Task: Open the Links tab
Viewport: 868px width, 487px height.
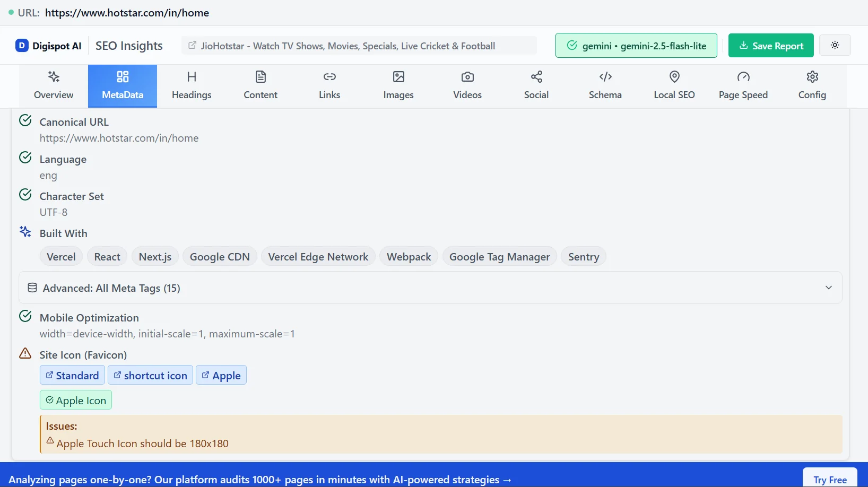Action: coord(329,86)
